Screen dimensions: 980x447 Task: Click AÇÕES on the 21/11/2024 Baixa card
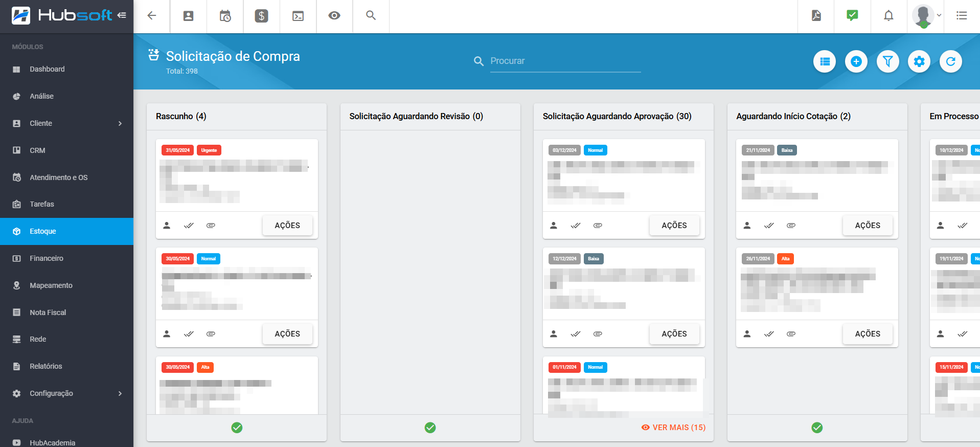(x=868, y=226)
